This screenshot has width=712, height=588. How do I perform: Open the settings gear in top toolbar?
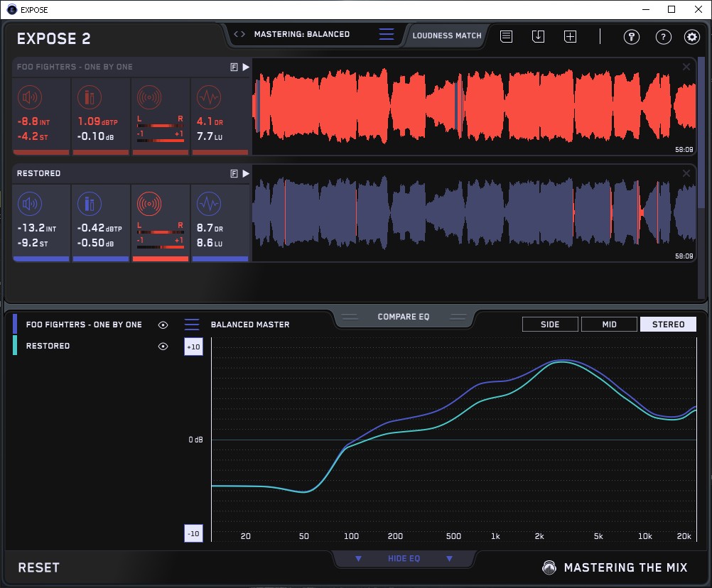coord(691,37)
